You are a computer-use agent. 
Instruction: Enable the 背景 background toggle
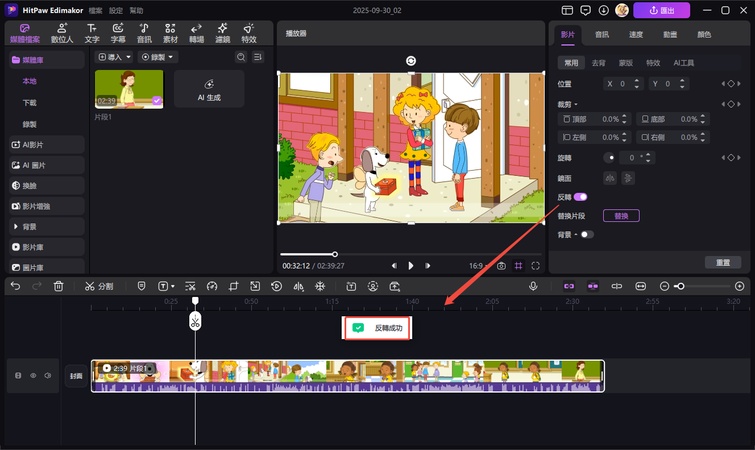(x=585, y=234)
